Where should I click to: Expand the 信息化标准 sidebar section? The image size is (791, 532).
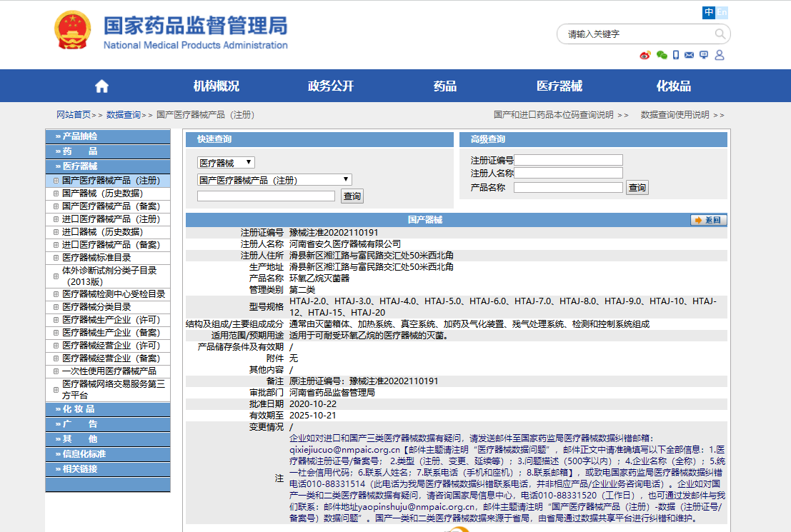(x=108, y=454)
